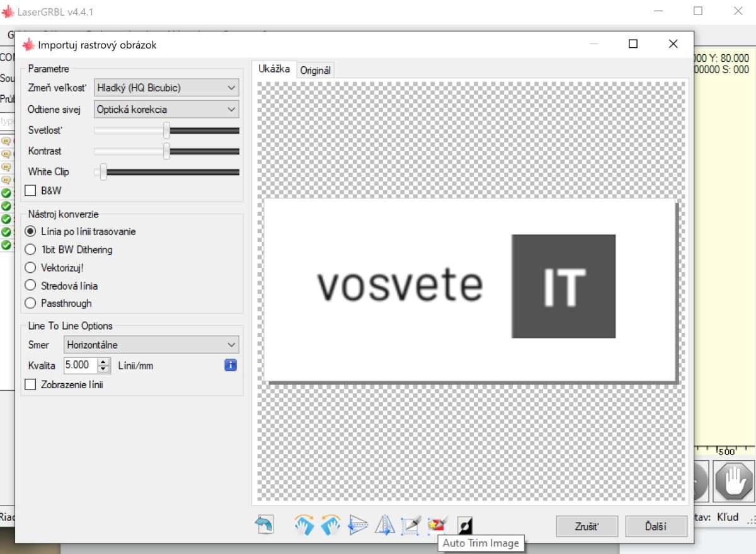
Task: Click the LaserGRBL logo in dialog title bar
Action: point(28,45)
